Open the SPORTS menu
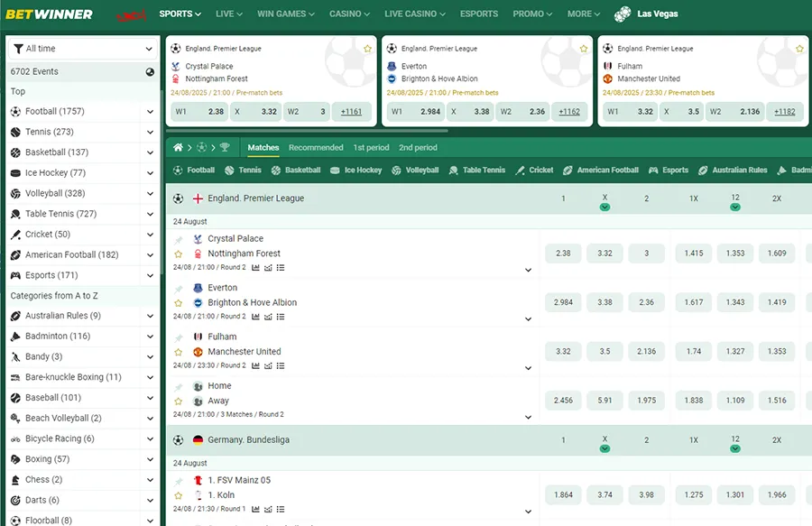The image size is (812, 526). tap(180, 14)
